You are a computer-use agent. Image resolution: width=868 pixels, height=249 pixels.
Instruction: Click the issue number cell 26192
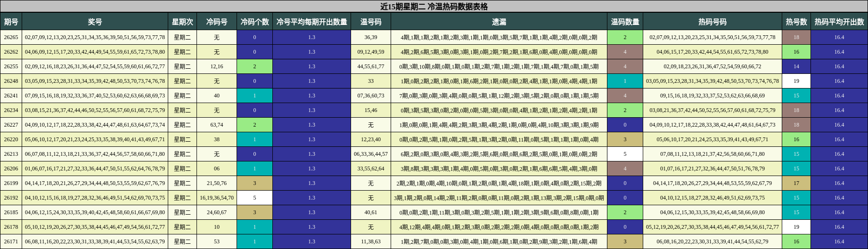11,198
